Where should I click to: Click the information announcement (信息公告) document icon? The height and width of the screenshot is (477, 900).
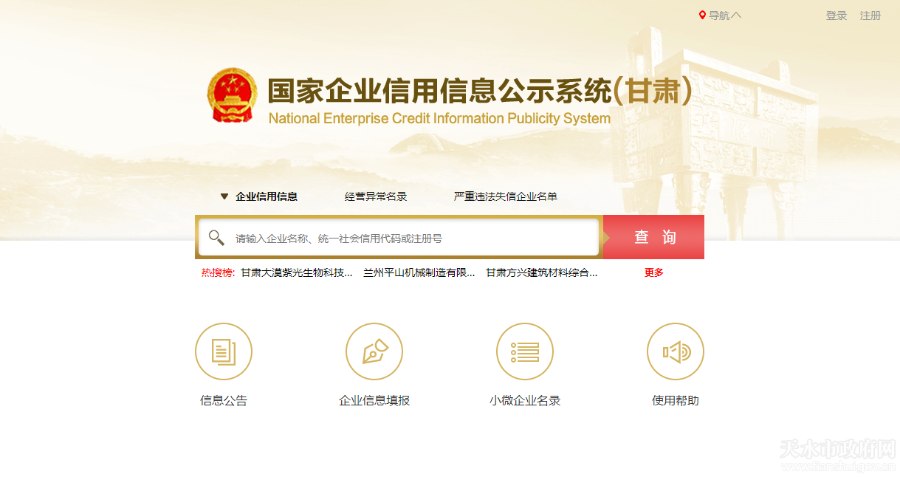coord(224,352)
